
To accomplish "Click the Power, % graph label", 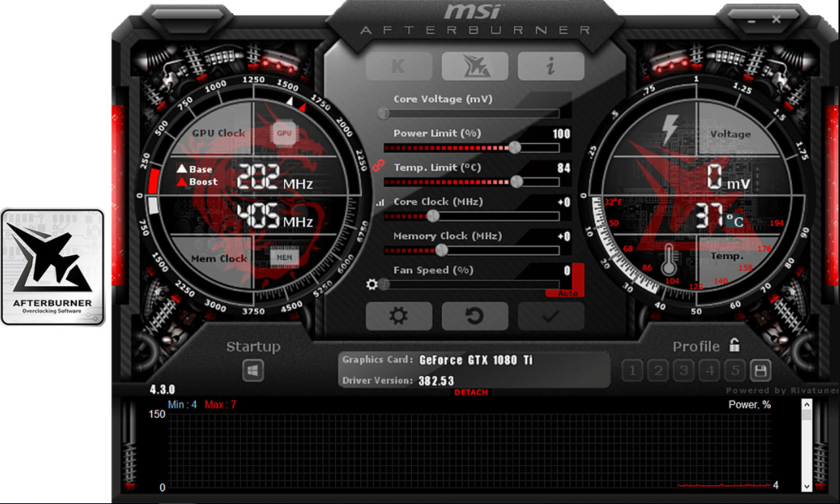I will click(x=749, y=405).
